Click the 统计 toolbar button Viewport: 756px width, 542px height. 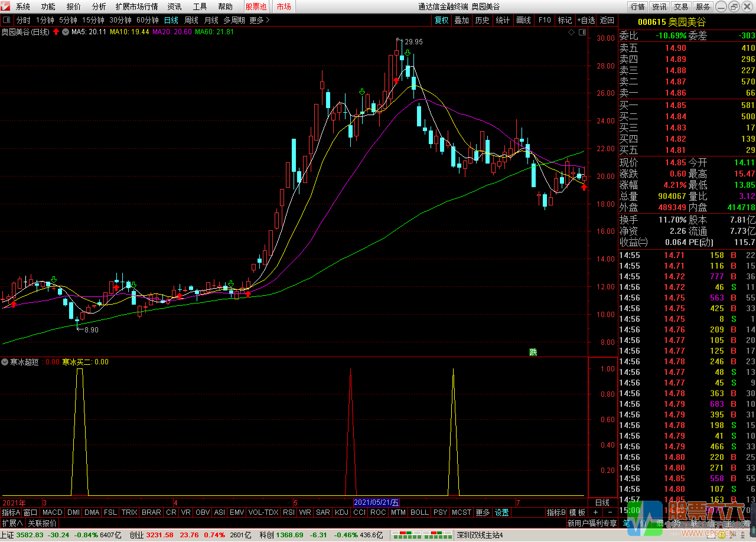[x=503, y=20]
